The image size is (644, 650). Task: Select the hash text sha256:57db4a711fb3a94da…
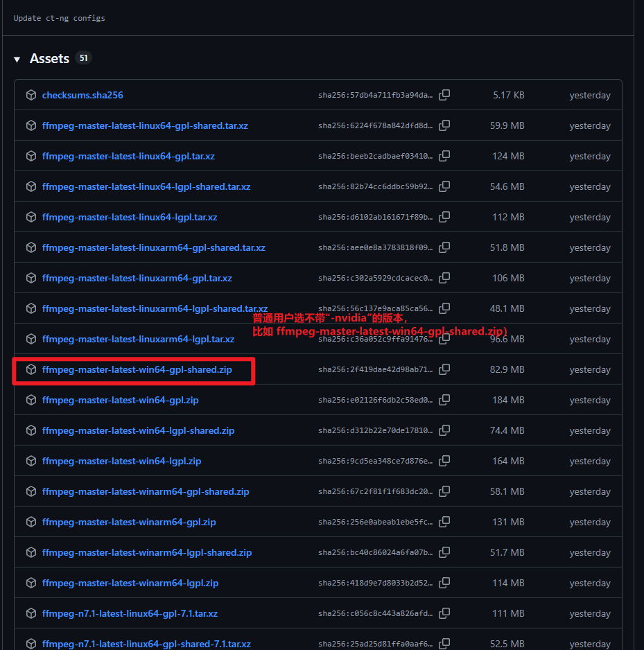(x=375, y=96)
